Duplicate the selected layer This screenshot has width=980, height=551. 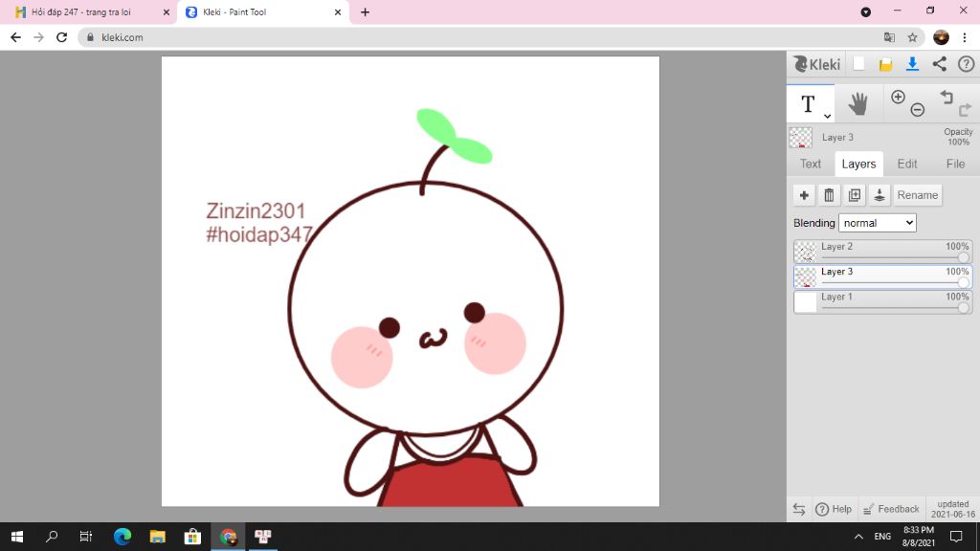pyautogui.click(x=855, y=195)
